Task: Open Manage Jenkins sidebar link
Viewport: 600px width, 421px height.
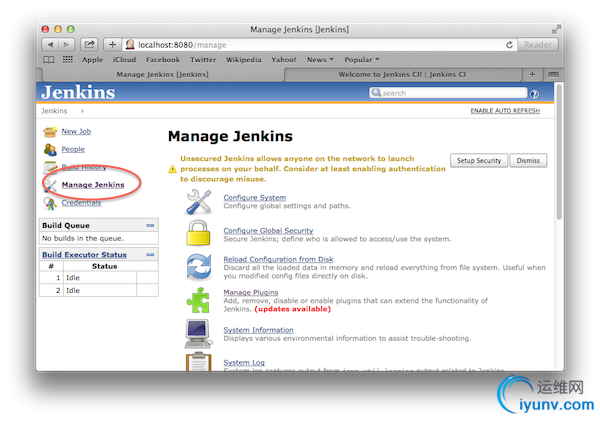Action: (x=93, y=185)
